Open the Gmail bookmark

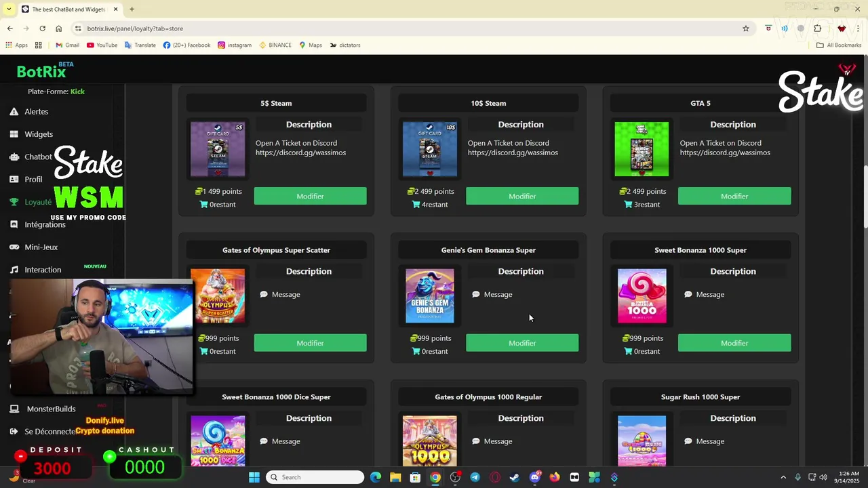[67, 45]
